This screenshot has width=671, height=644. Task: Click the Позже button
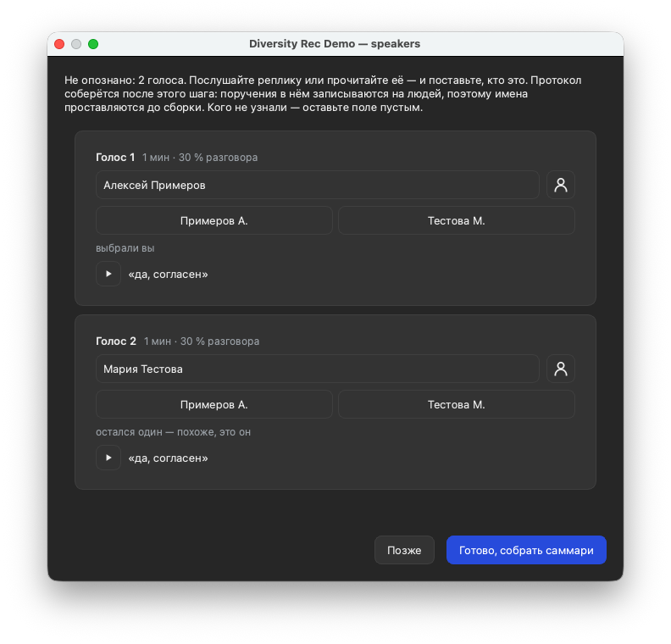[404, 550]
